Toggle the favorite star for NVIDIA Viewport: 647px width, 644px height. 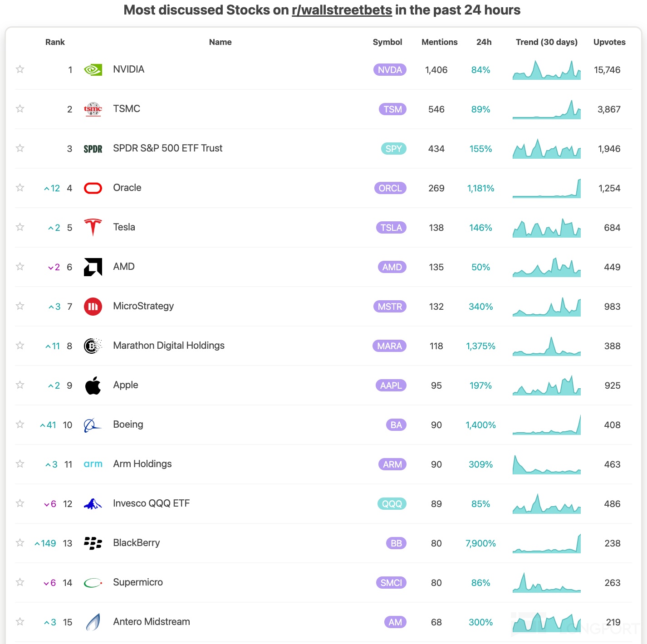[x=20, y=69]
